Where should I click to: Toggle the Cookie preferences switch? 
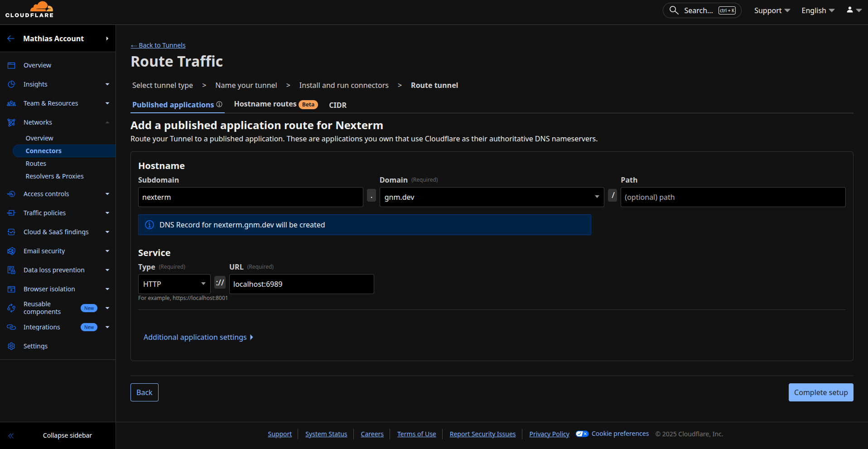click(x=582, y=434)
